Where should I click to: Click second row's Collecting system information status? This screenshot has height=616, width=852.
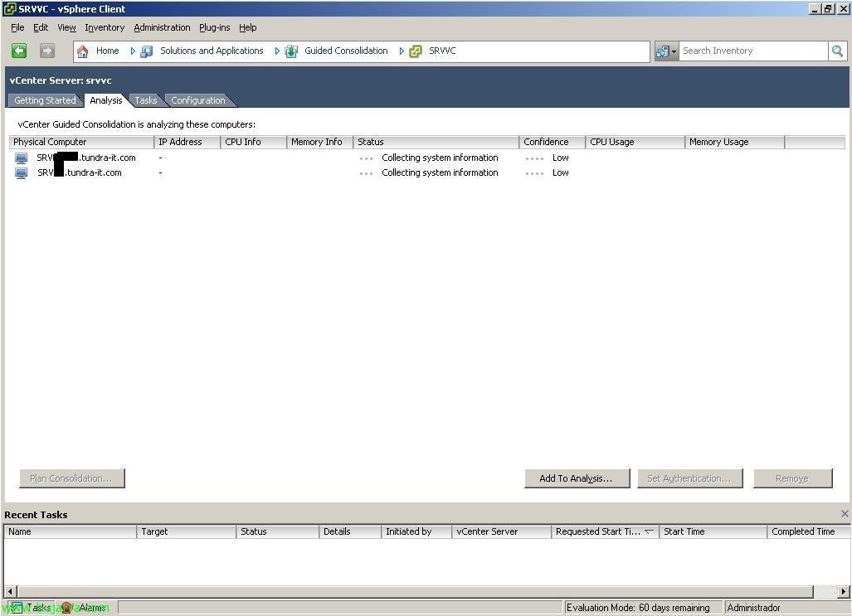click(x=440, y=172)
